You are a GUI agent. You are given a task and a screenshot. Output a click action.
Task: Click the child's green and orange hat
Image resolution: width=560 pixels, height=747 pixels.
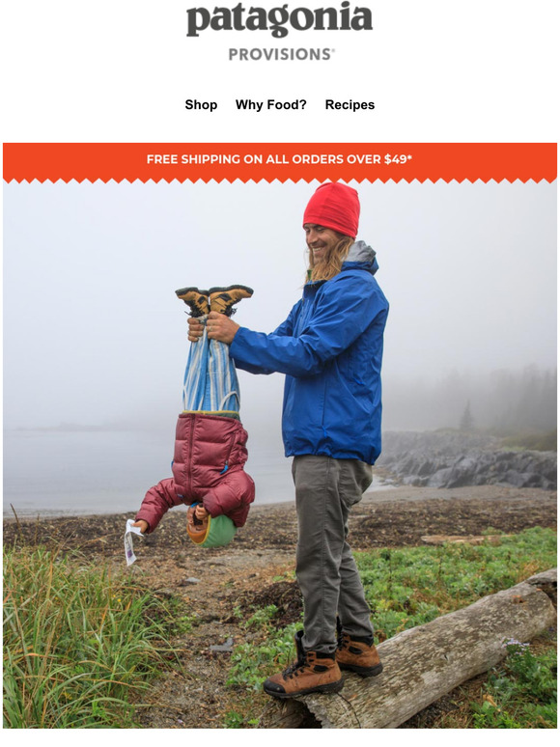click(212, 529)
